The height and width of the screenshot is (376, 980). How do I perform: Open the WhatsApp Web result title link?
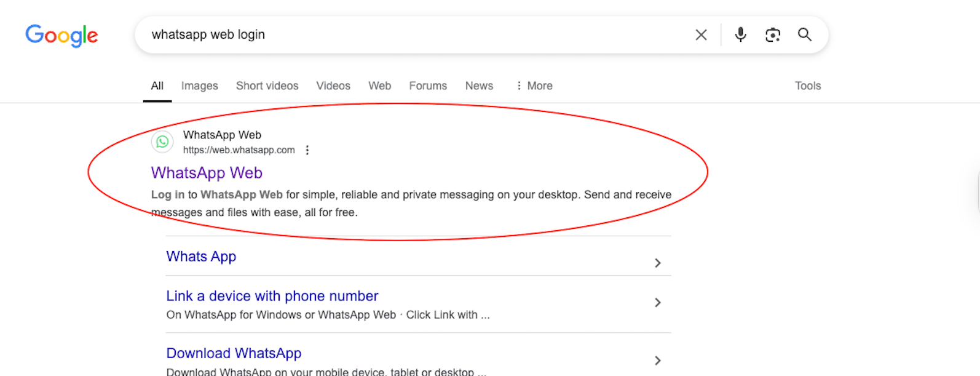tap(207, 173)
